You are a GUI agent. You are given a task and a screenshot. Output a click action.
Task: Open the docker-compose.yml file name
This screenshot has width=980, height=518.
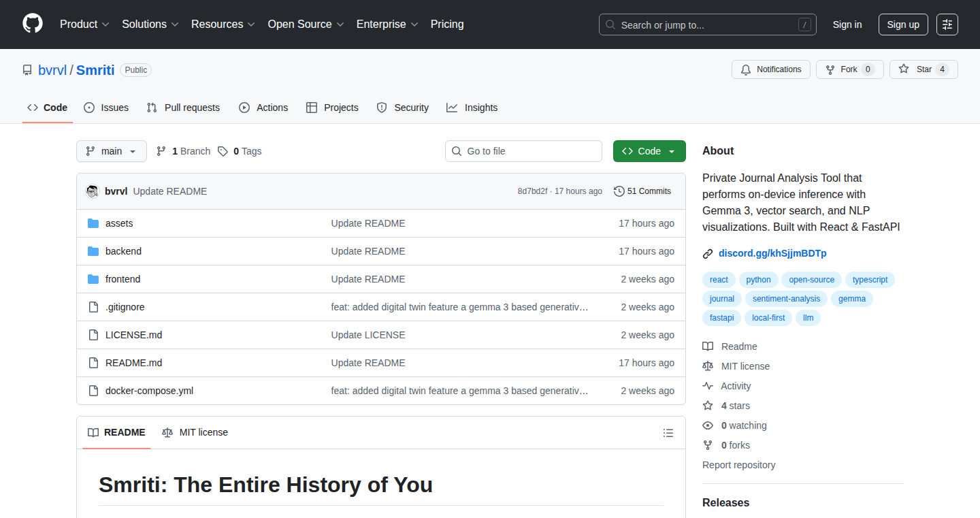pyautogui.click(x=149, y=391)
